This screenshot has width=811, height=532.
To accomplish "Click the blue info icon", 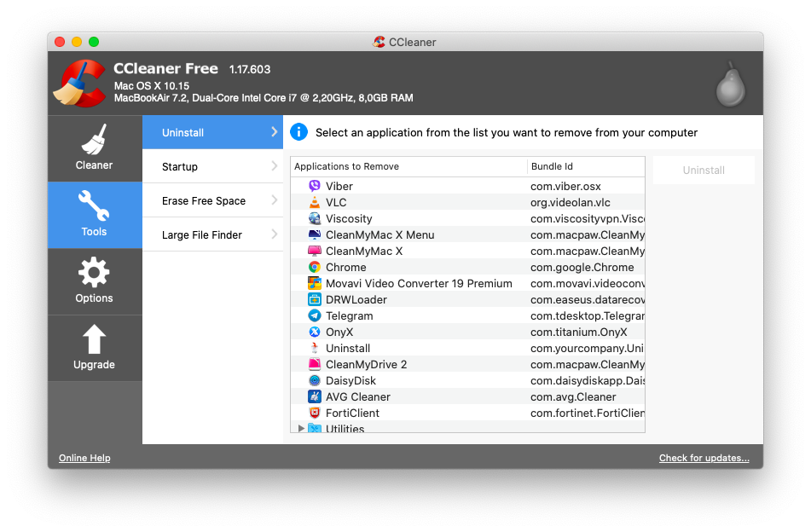I will pos(298,132).
